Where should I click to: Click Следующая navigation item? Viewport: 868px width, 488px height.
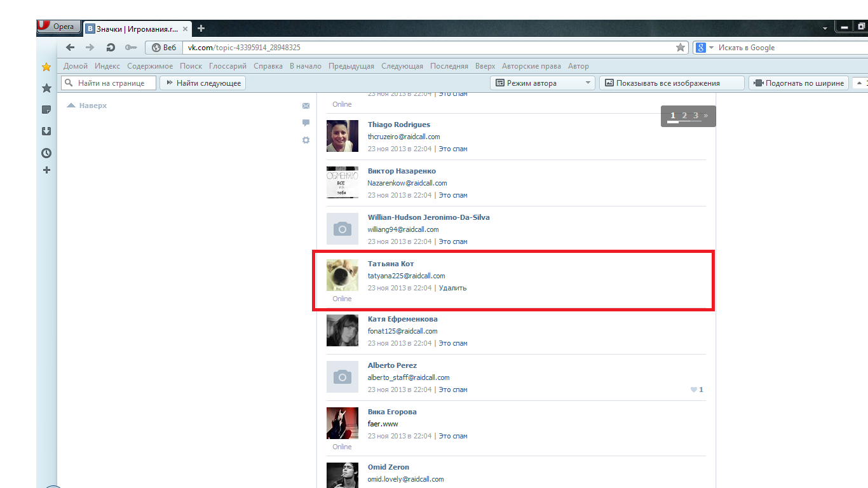[402, 66]
